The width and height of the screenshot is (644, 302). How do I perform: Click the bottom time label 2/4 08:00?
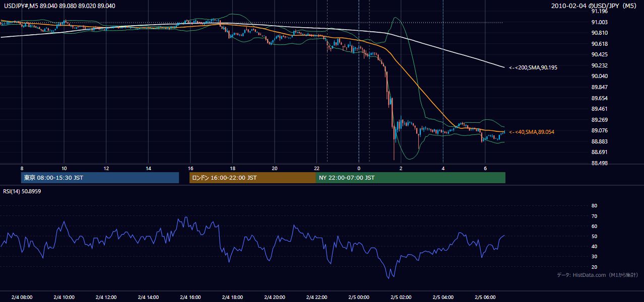[x=22, y=297]
